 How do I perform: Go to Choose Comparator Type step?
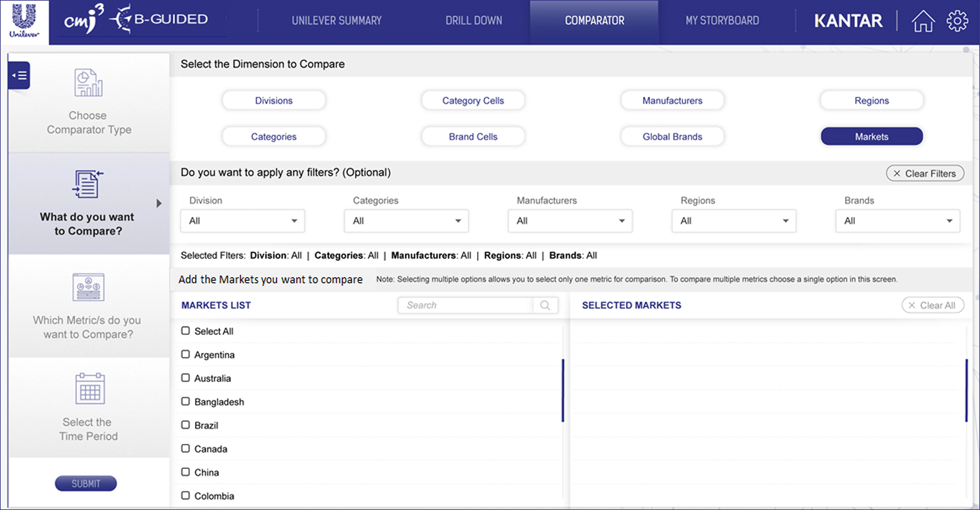pos(89,103)
